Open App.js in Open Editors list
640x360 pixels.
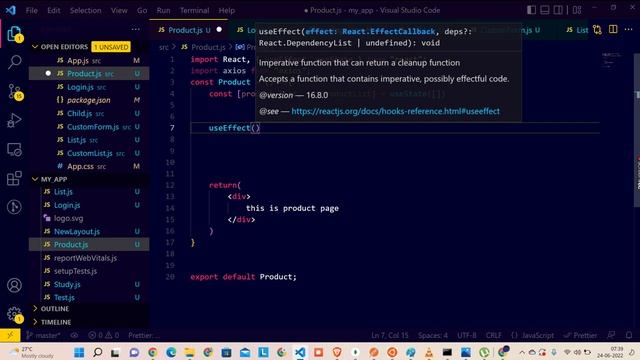tap(89, 60)
